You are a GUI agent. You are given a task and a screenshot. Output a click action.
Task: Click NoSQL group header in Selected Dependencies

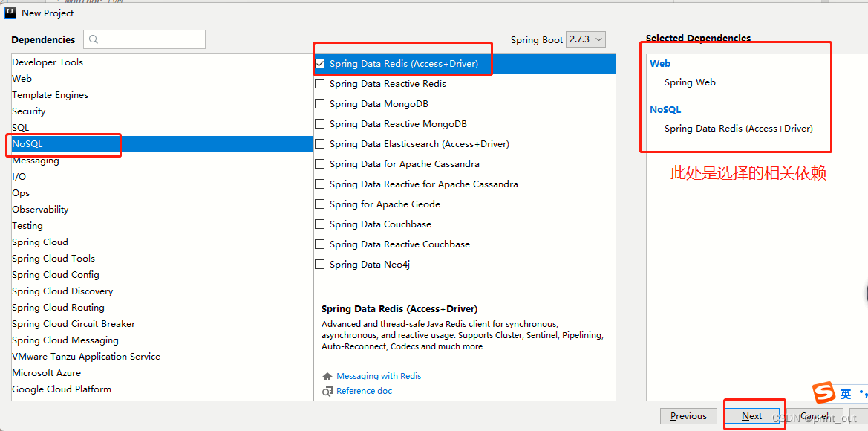click(665, 110)
